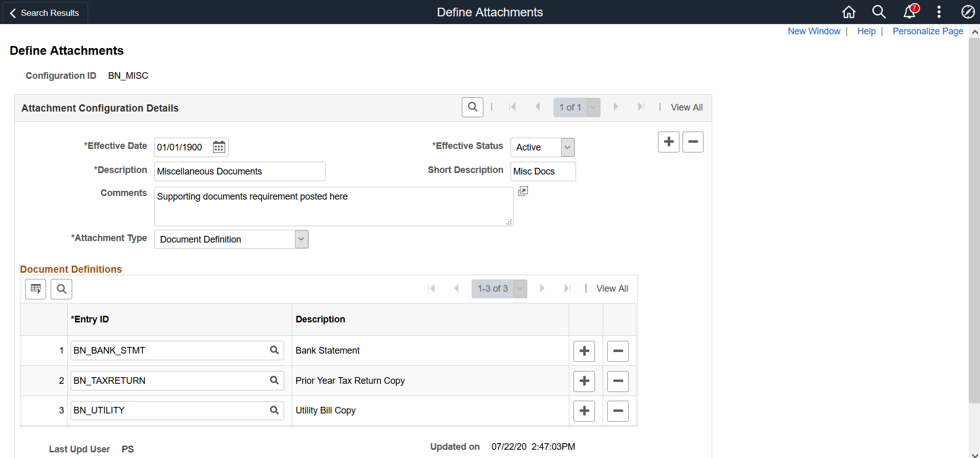Click the NavBar compass icon
The width and height of the screenshot is (980, 458).
968,12
